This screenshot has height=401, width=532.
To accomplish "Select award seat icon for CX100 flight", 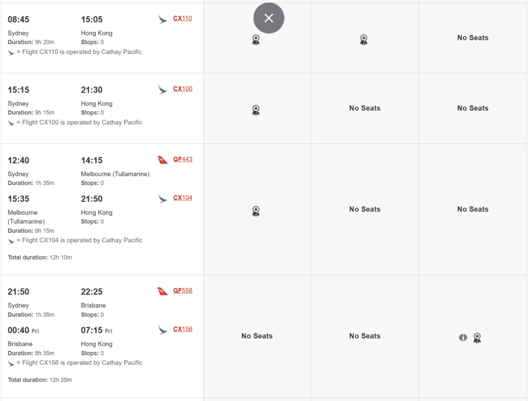I will [x=256, y=110].
